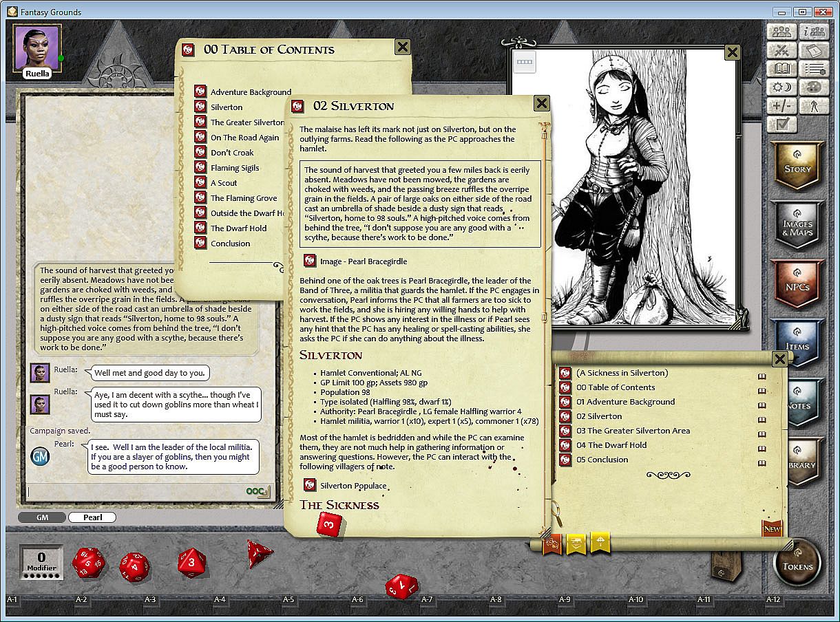Select the red d10 die showing 3
The height and width of the screenshot is (622, 840).
pos(192,561)
